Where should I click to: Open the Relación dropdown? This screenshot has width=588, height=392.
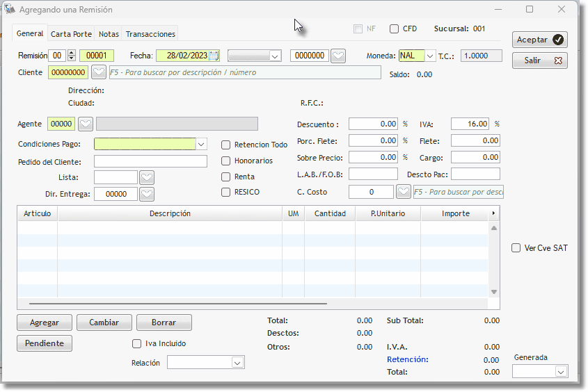click(237, 363)
